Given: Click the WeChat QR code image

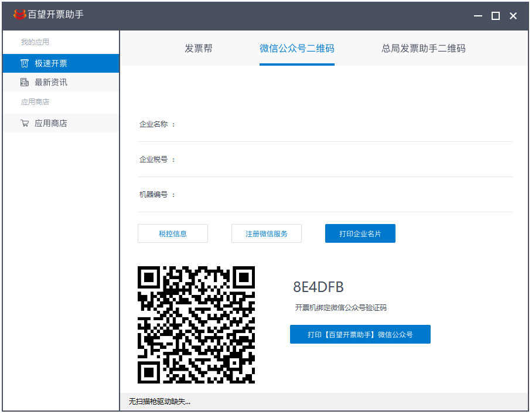Looking at the screenshot, I should [x=196, y=325].
